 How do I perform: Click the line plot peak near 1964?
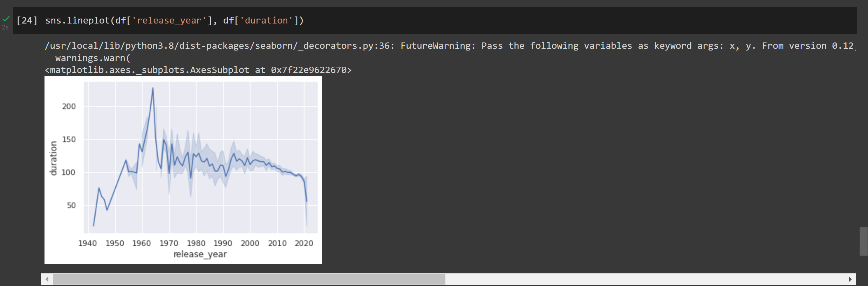click(x=153, y=88)
